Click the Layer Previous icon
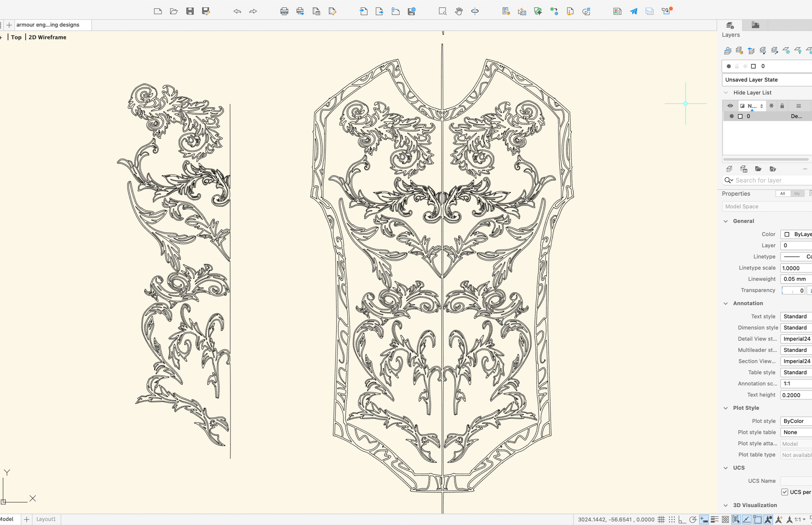 tap(751, 51)
